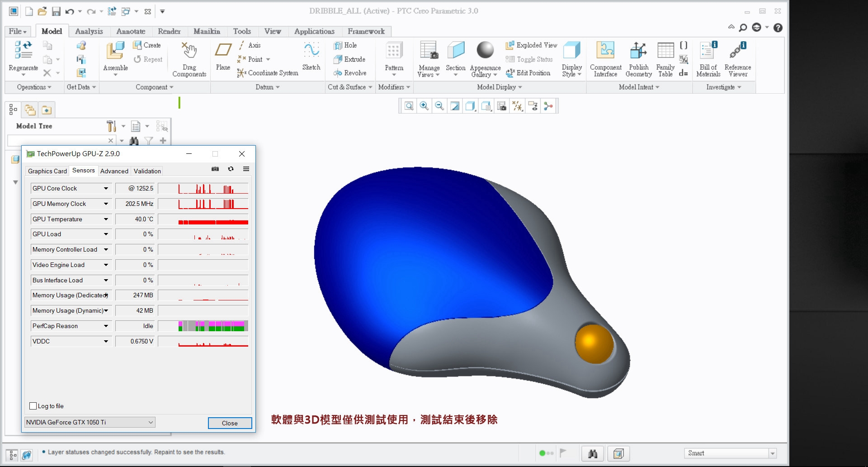Click the GPU Temperature red graph
This screenshot has width=868, height=467.
(x=203, y=219)
